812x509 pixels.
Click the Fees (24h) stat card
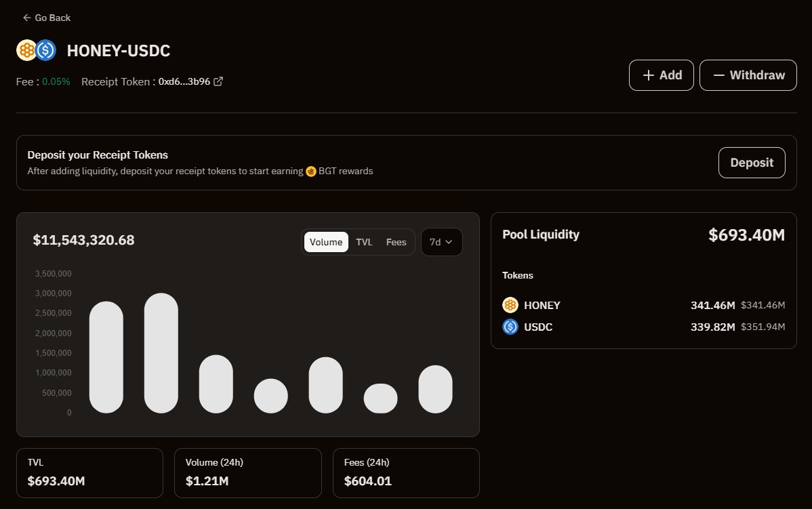coord(406,473)
